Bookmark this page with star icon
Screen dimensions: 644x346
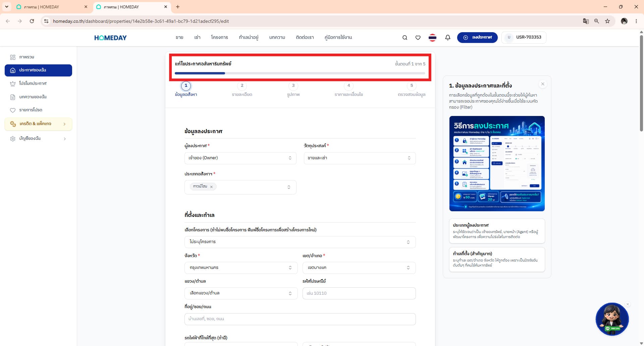click(x=607, y=21)
